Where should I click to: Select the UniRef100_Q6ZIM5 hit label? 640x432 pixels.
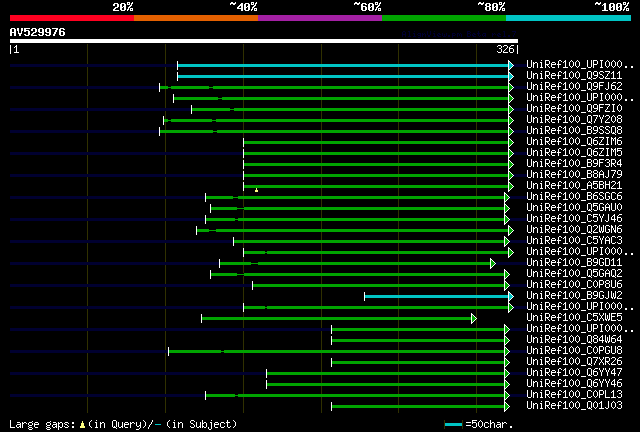tap(574, 153)
